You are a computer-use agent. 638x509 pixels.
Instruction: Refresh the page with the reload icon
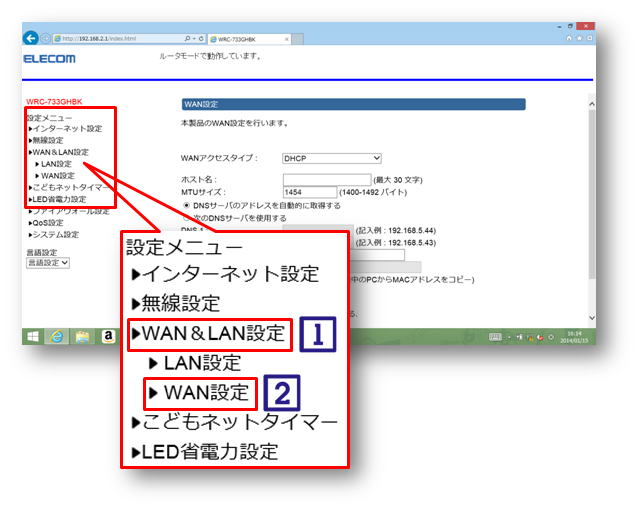201,39
